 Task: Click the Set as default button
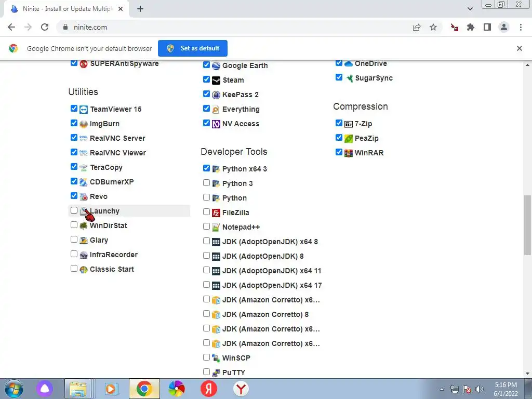(x=193, y=48)
